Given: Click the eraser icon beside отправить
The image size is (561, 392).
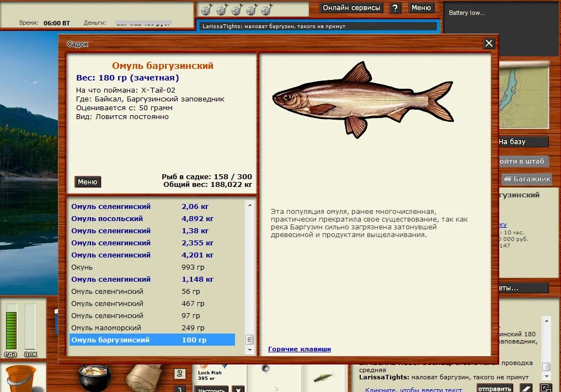Looking at the screenshot, I should [526, 388].
